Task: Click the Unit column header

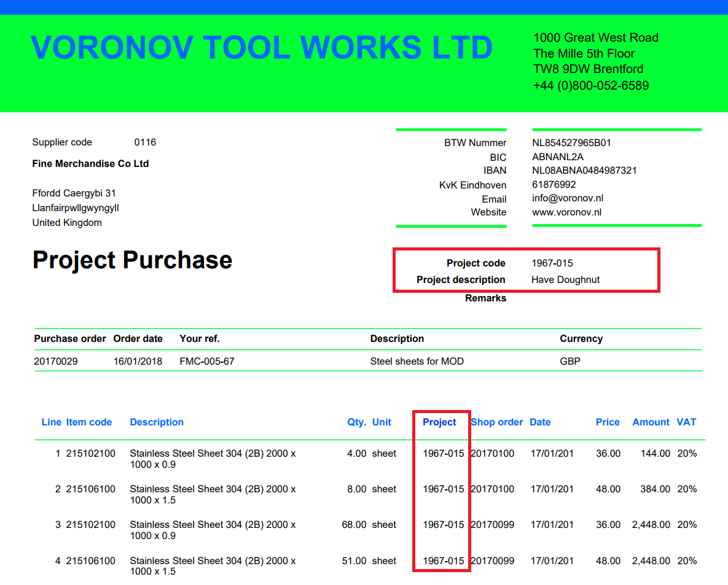Action: point(382,422)
